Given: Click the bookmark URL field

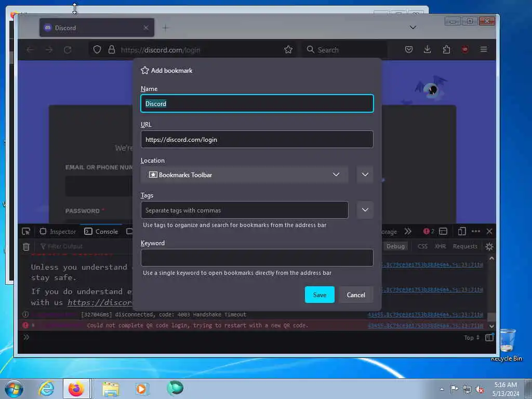Looking at the screenshot, I should (x=257, y=139).
